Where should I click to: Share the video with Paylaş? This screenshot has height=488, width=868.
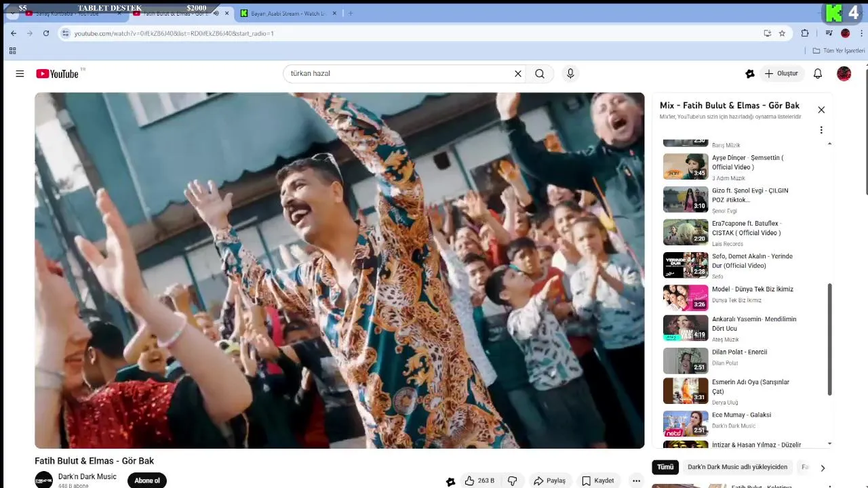[x=550, y=481]
